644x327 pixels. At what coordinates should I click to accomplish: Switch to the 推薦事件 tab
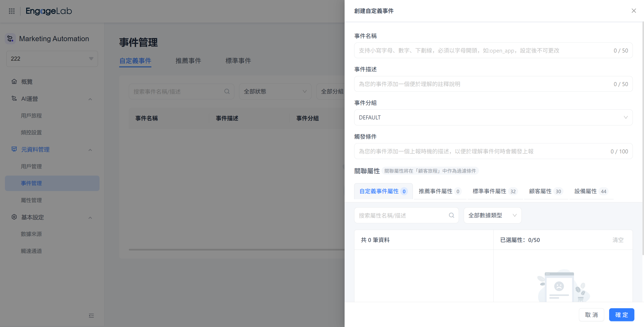tap(188, 61)
